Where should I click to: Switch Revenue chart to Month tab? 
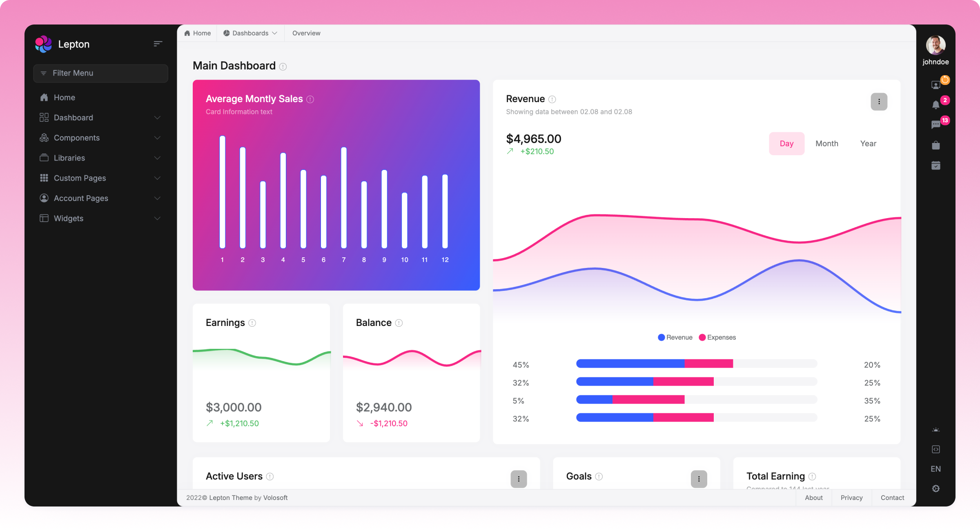[826, 143]
